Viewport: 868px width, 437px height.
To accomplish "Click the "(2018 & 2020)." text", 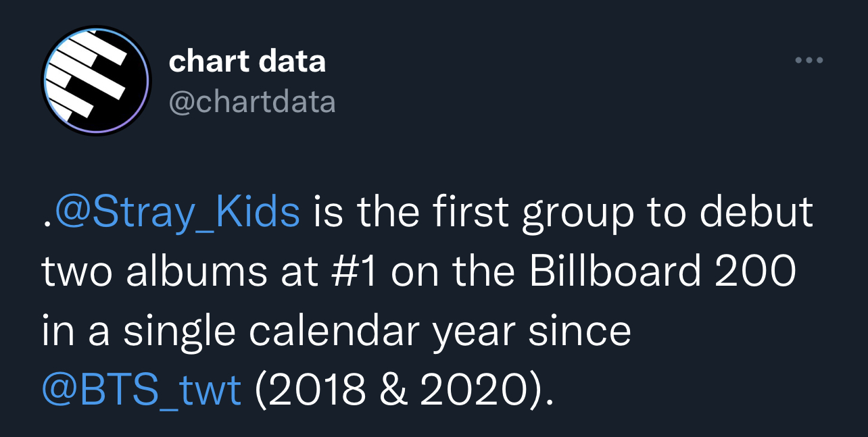I will (404, 390).
